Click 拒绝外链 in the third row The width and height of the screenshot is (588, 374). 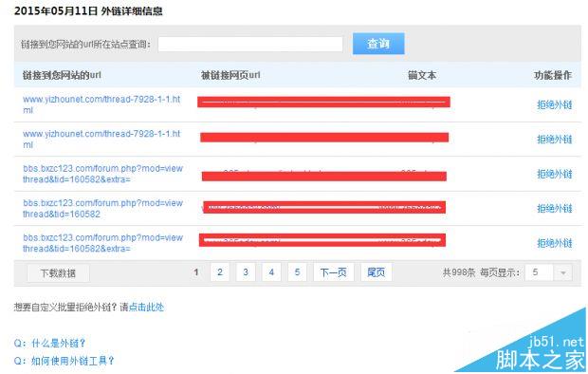(554, 174)
